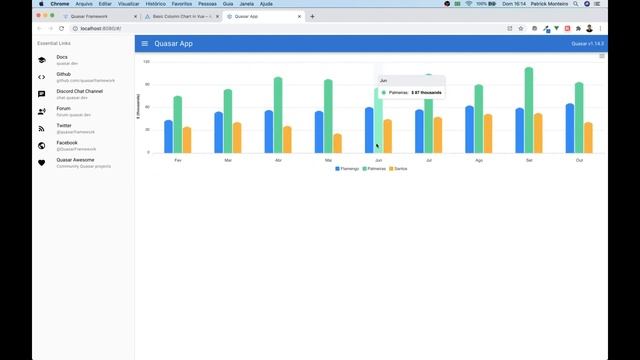This screenshot has height=360, width=640.
Task: Open a new browser tab with plus
Action: coord(312,17)
